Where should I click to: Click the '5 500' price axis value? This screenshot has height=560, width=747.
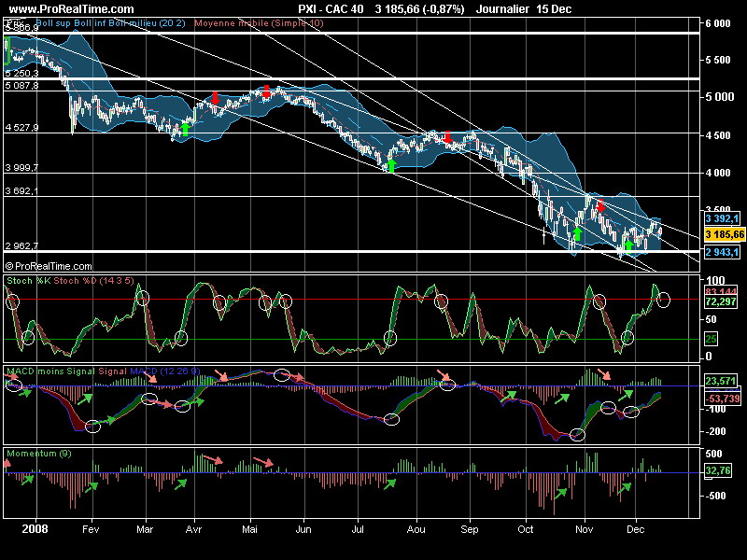click(718, 60)
